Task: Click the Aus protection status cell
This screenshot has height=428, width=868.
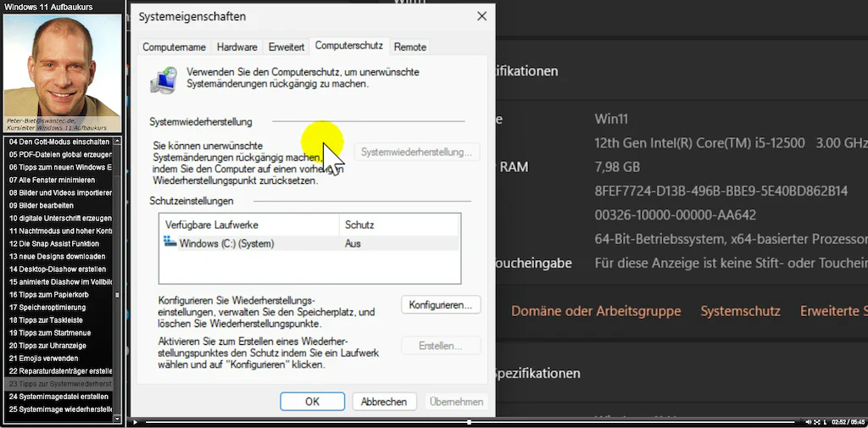Action: pyautogui.click(x=353, y=243)
